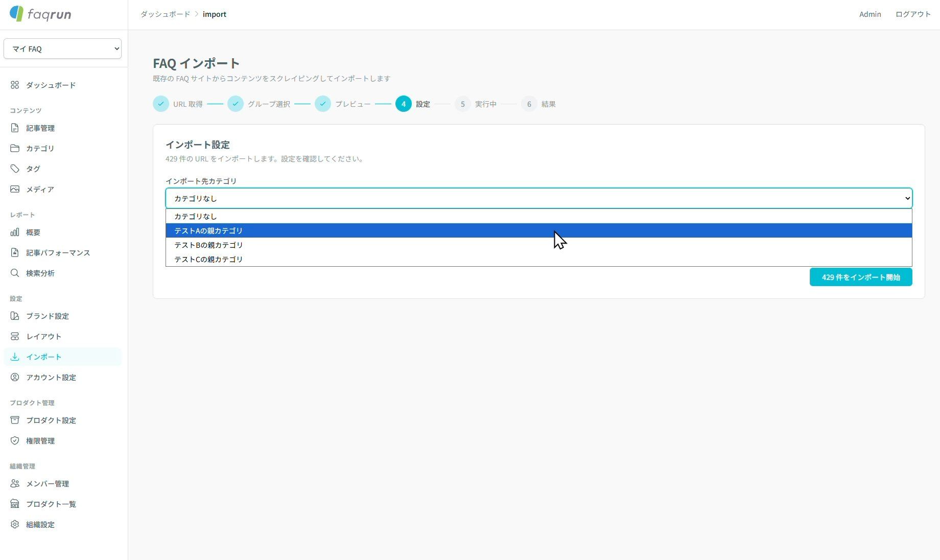Click the 記事管理 document icon

tap(15, 128)
